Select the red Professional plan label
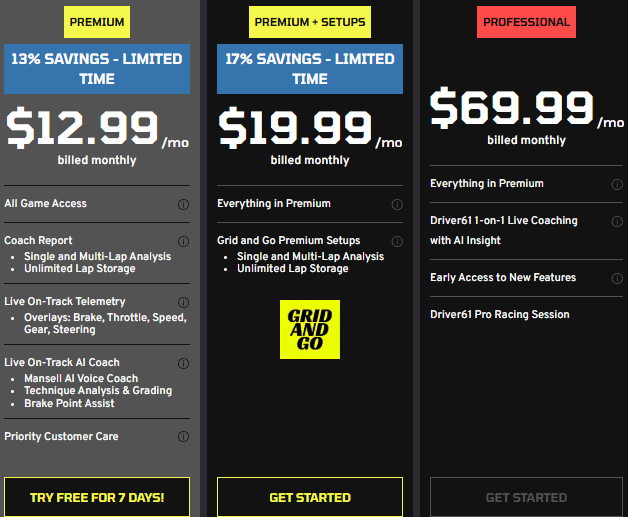This screenshot has height=517, width=628. (x=526, y=22)
